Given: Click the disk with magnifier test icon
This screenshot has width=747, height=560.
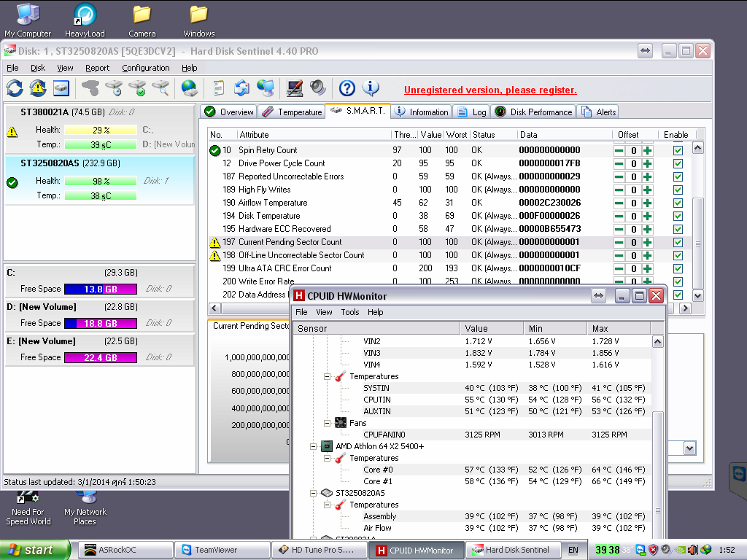Looking at the screenshot, I should click(160, 88).
